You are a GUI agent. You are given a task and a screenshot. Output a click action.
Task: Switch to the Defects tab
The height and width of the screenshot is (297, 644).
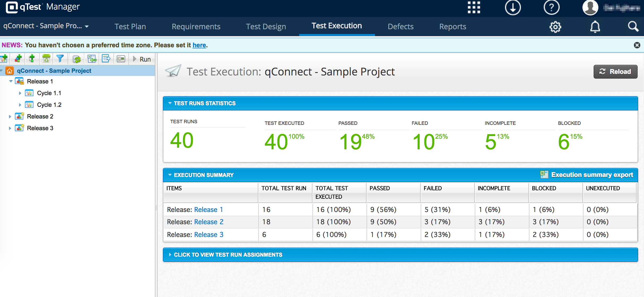(x=401, y=27)
